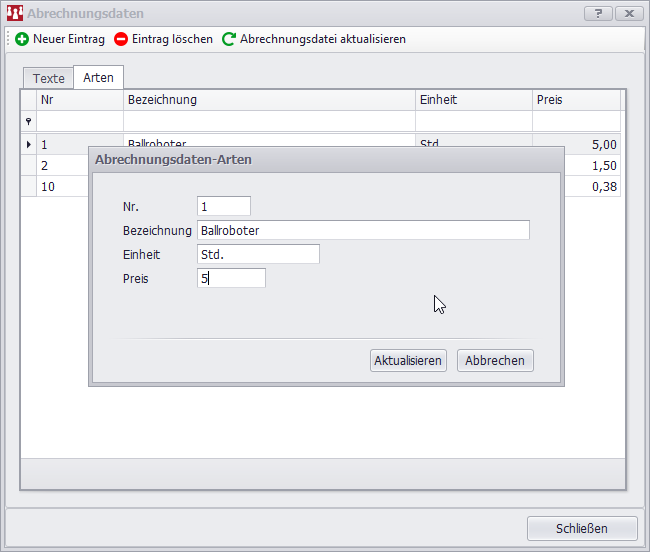This screenshot has height=552, width=650.
Task: Select the Arten tab
Action: point(98,78)
